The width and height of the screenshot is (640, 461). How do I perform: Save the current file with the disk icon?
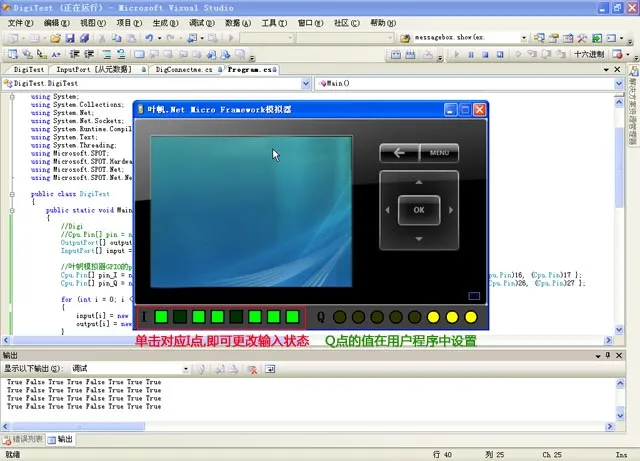70,38
